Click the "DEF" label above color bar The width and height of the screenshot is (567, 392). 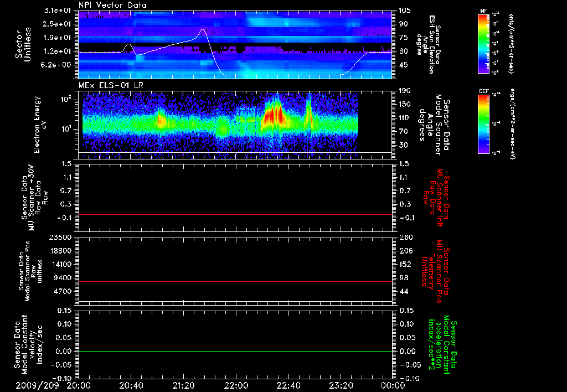484,91
